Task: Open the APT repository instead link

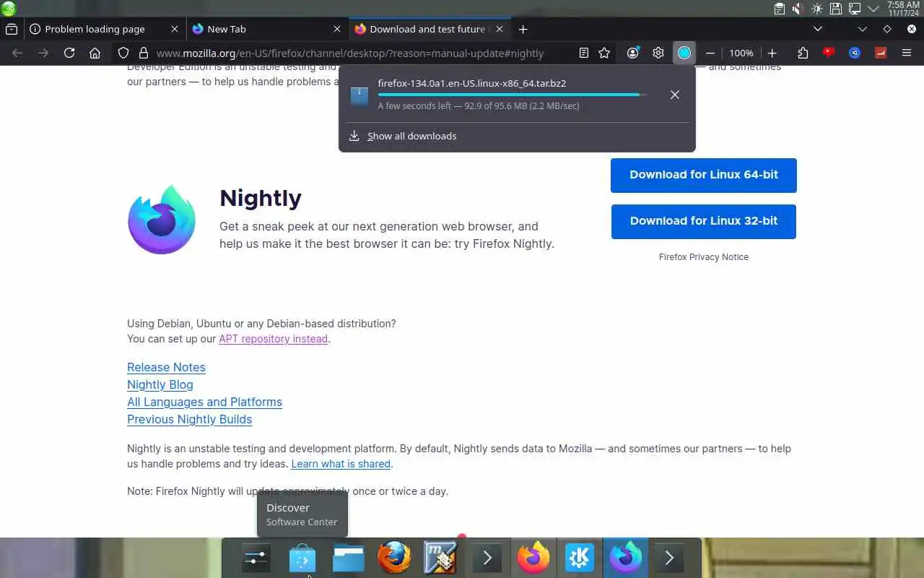Action: (x=274, y=339)
